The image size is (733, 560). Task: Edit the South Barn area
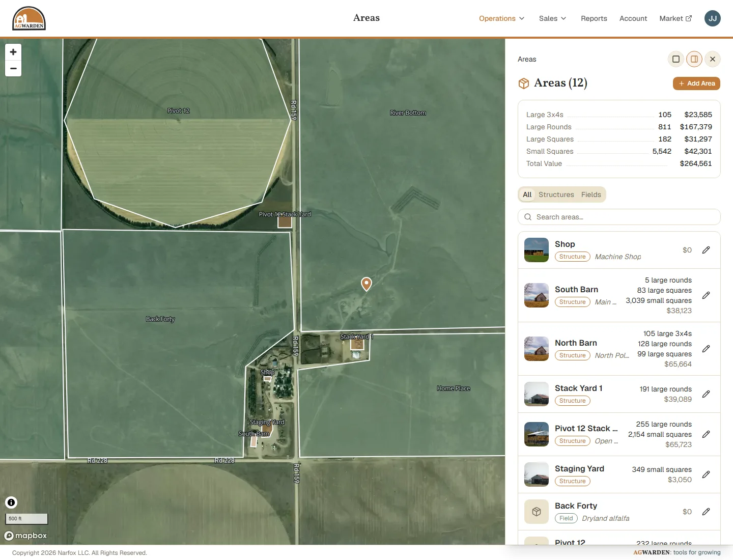coord(706,295)
